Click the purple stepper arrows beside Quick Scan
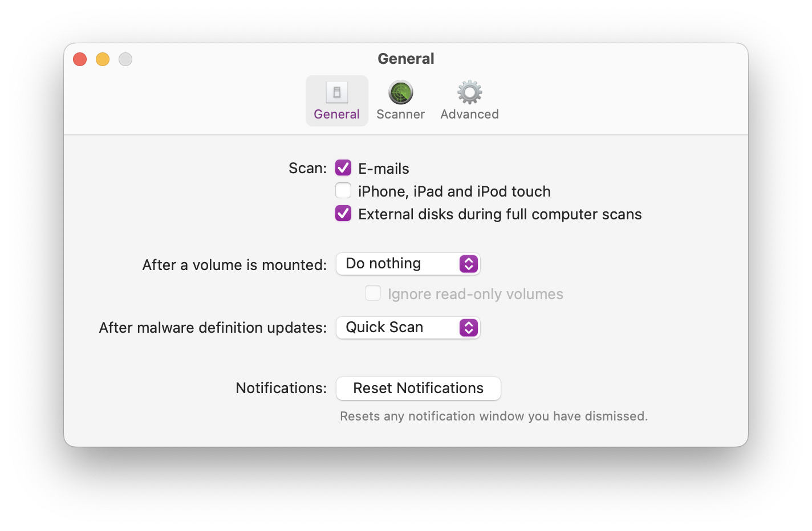Viewport: 812px width, 531px height. pyautogui.click(x=469, y=328)
